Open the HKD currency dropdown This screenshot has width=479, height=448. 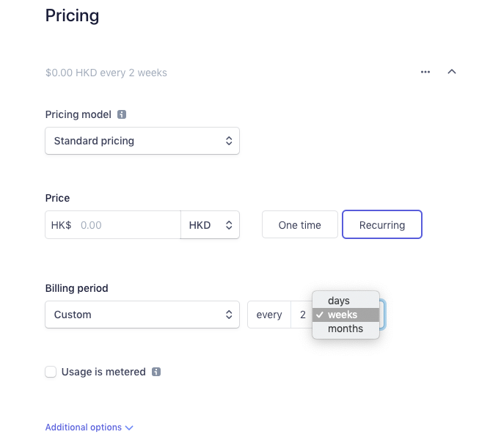point(210,225)
